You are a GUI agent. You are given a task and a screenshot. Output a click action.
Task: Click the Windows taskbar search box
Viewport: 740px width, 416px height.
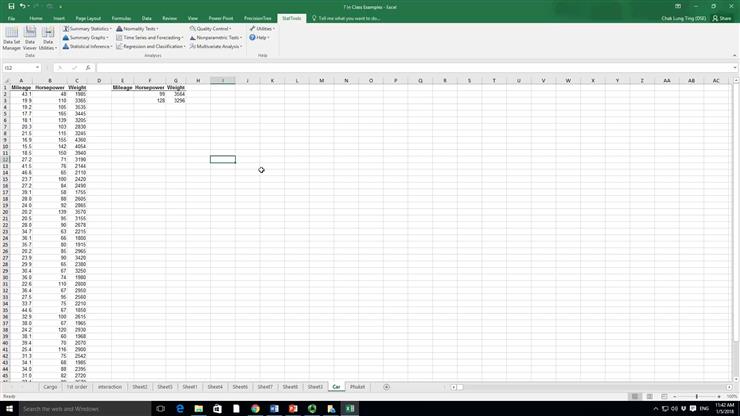tap(85, 408)
